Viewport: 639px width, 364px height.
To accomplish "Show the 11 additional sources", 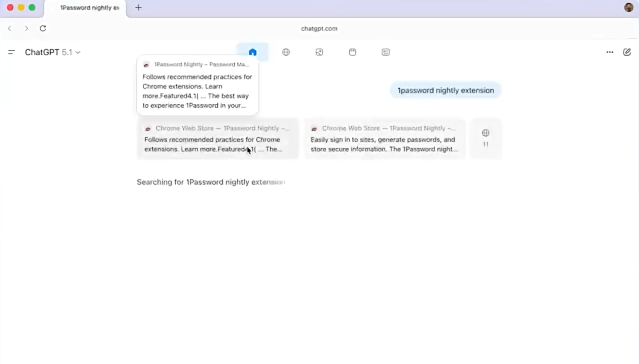I will 486,138.
